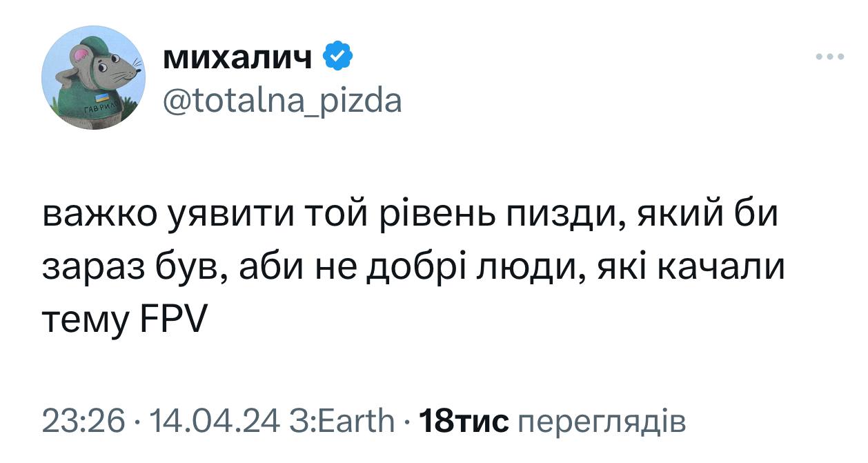The image size is (868, 463).
Task: Click the display name михалич
Action: pyautogui.click(x=238, y=59)
